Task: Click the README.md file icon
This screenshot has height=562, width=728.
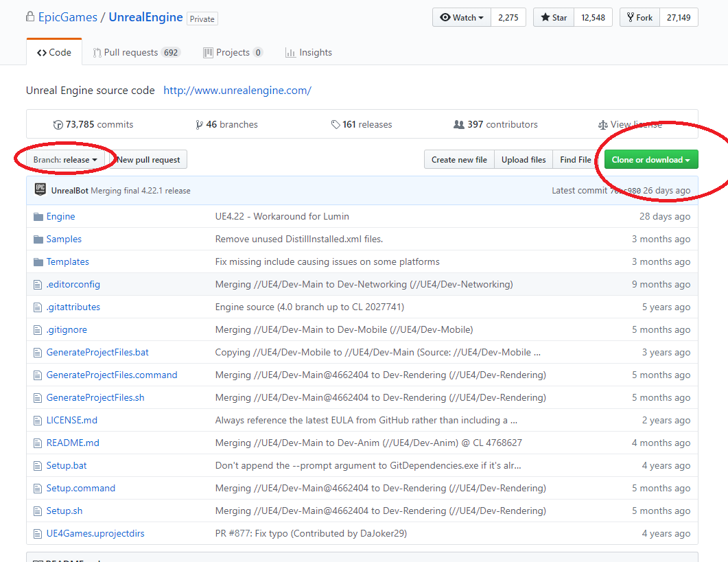Action: pos(38,443)
